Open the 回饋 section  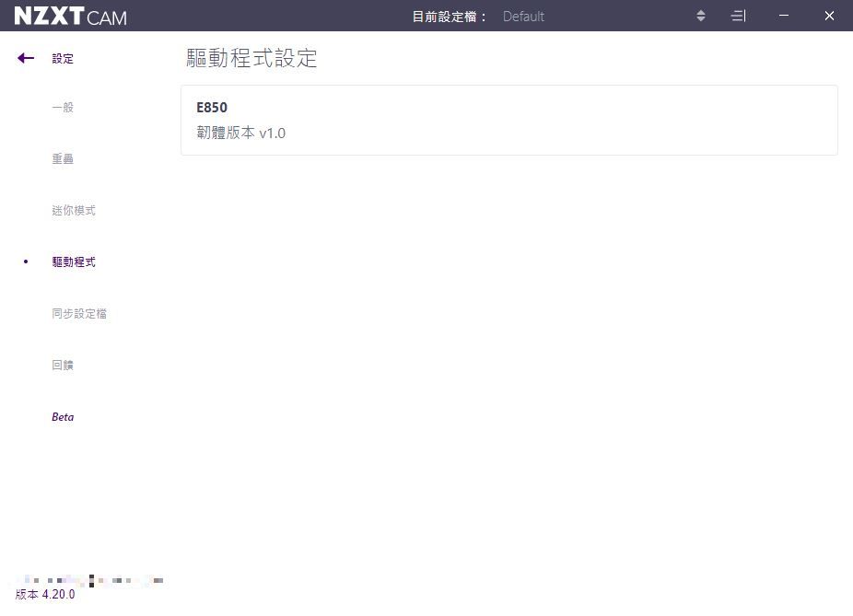(x=63, y=365)
